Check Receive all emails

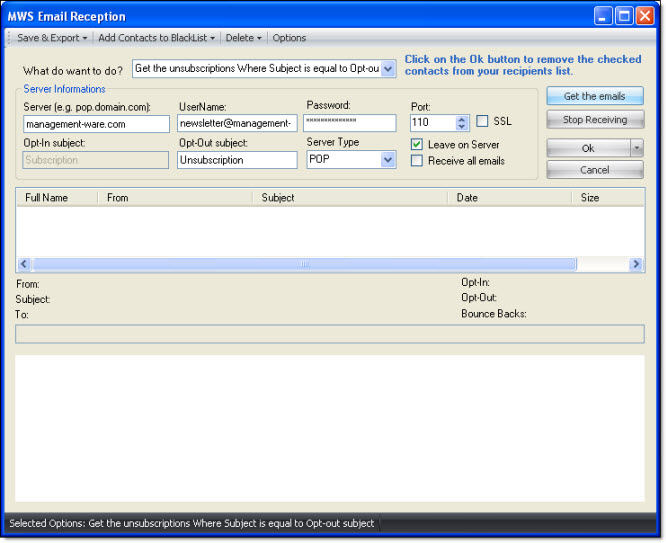(x=417, y=161)
